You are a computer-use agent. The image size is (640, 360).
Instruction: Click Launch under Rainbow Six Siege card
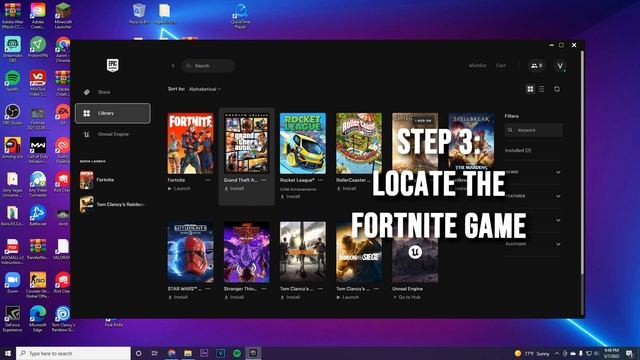click(348, 297)
